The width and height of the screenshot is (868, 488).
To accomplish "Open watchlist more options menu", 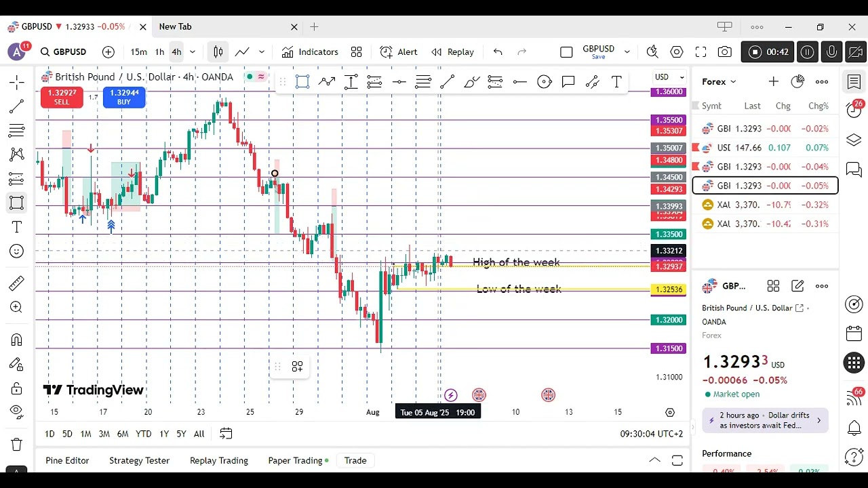I will click(x=822, y=82).
